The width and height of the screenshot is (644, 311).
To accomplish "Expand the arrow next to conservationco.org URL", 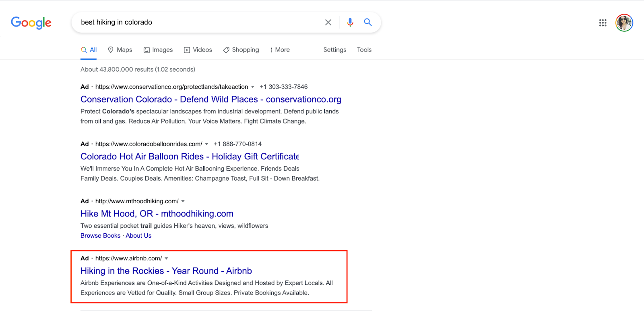I will (x=253, y=87).
